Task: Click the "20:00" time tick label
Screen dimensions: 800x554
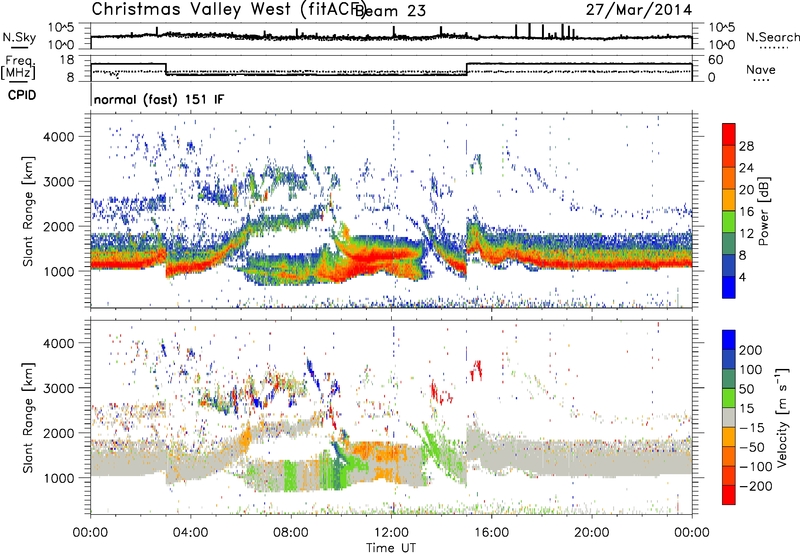Action: 591,533
